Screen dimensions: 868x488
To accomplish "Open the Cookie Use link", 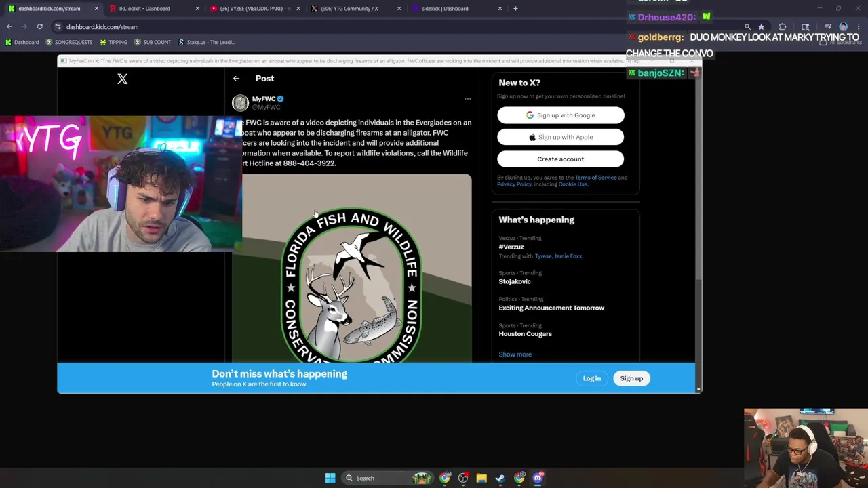I will (572, 184).
